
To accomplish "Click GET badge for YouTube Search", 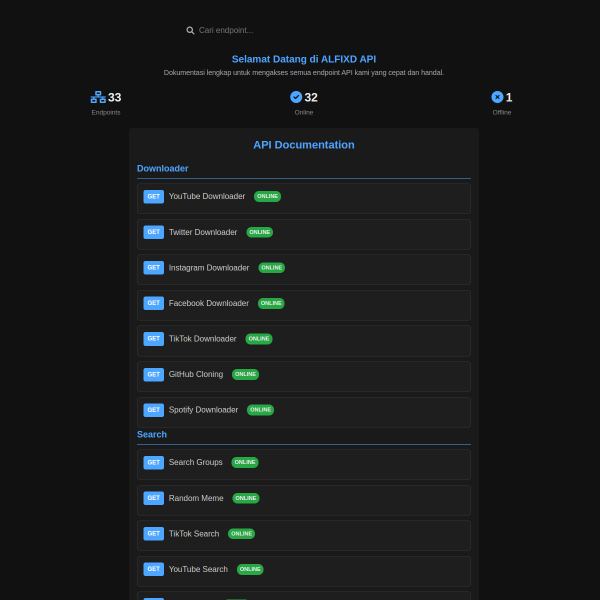I will [x=153, y=569].
